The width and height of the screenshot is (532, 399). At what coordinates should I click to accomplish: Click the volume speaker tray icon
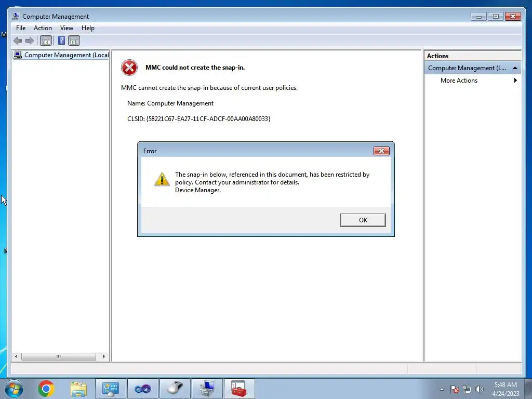pyautogui.click(x=480, y=389)
